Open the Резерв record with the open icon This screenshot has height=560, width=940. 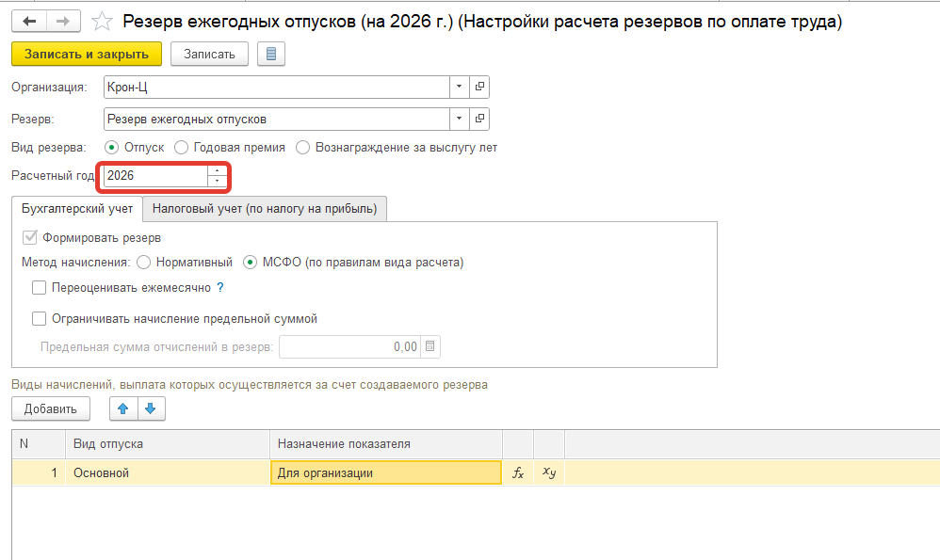[479, 120]
